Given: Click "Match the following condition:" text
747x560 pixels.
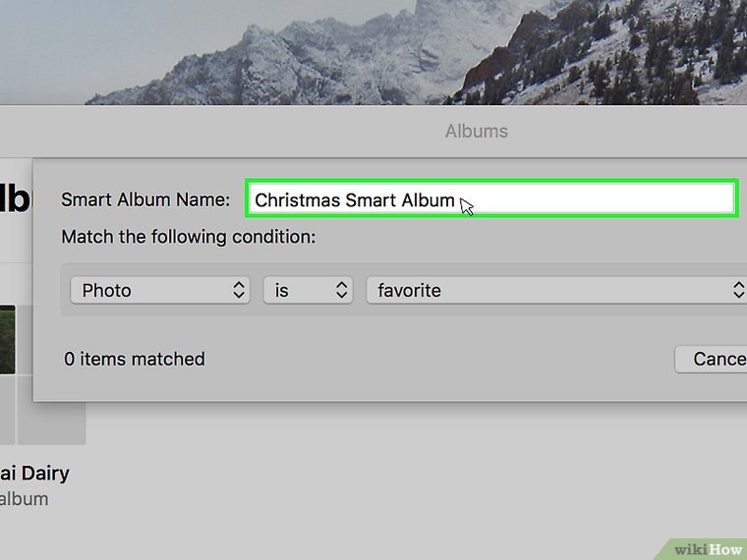Looking at the screenshot, I should coord(189,237).
